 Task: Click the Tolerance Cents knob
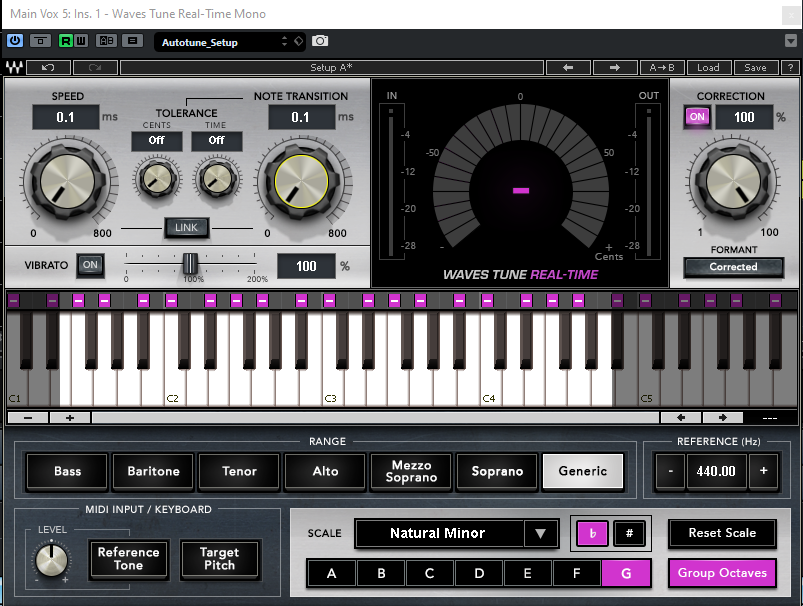[x=157, y=179]
